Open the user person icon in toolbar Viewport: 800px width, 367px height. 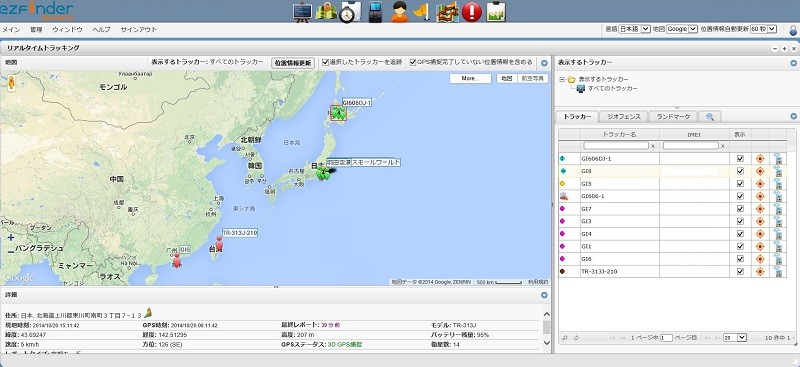[x=400, y=12]
